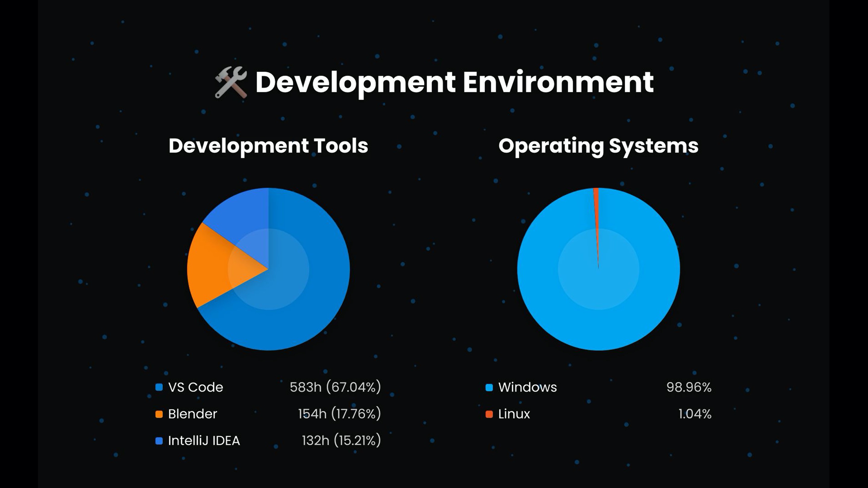Viewport: 868px width, 488px height.
Task: Click the 132h (15.21%) value
Action: click(341, 441)
